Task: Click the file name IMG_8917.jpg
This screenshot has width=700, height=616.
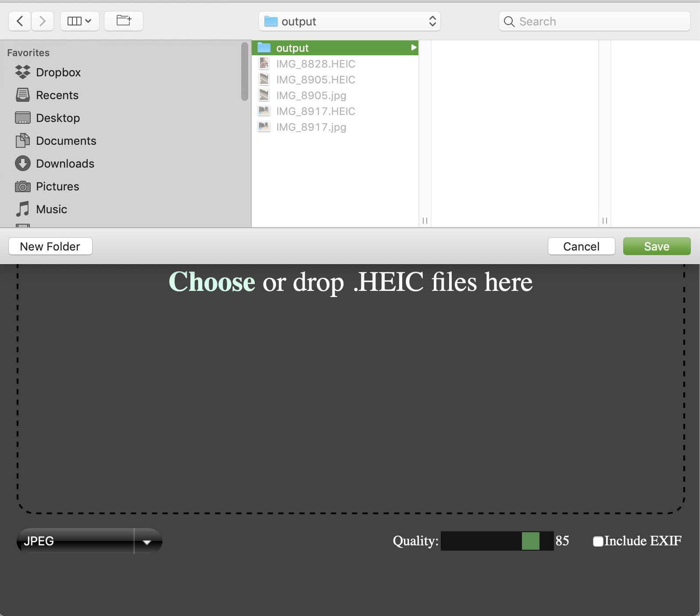Action: coord(311,127)
